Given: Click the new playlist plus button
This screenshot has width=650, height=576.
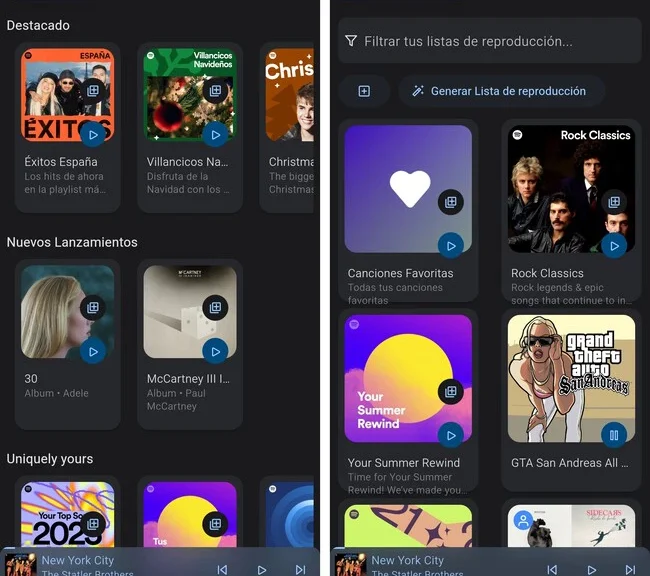Looking at the screenshot, I should 364,91.
